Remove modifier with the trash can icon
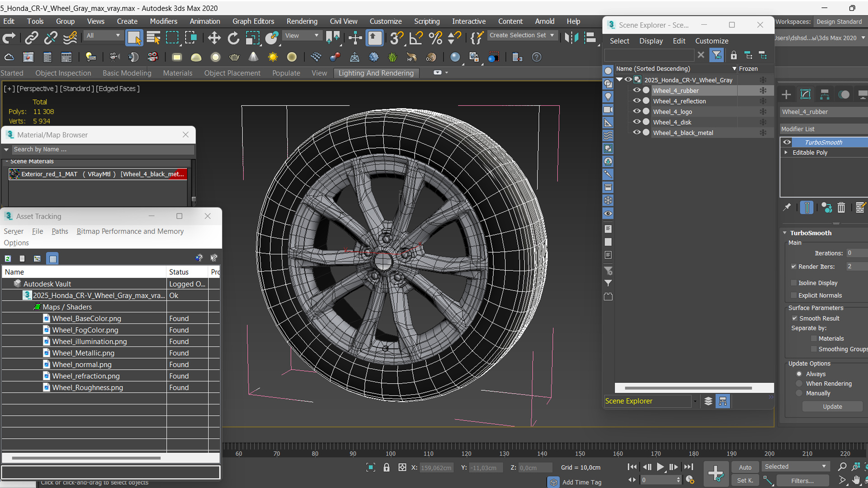Image resolution: width=868 pixels, height=488 pixels. tap(841, 207)
